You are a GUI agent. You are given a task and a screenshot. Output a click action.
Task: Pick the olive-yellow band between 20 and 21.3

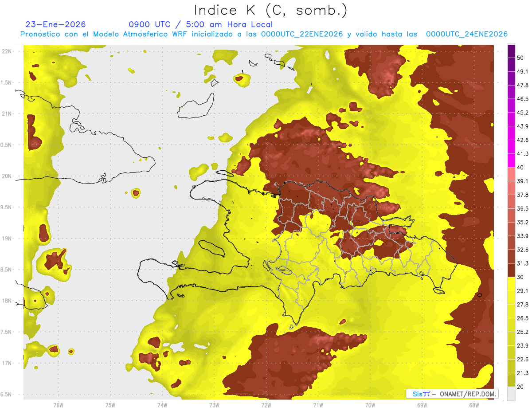[x=511, y=380]
